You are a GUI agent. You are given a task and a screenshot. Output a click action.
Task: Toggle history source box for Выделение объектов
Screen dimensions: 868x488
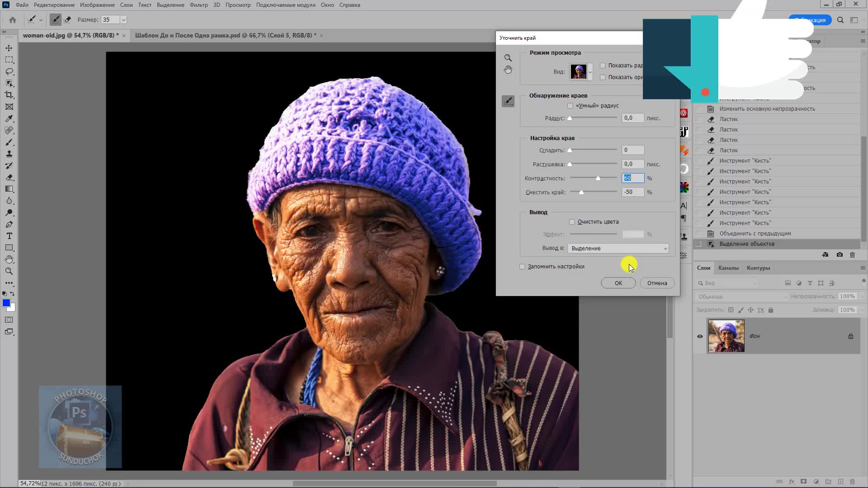point(699,244)
